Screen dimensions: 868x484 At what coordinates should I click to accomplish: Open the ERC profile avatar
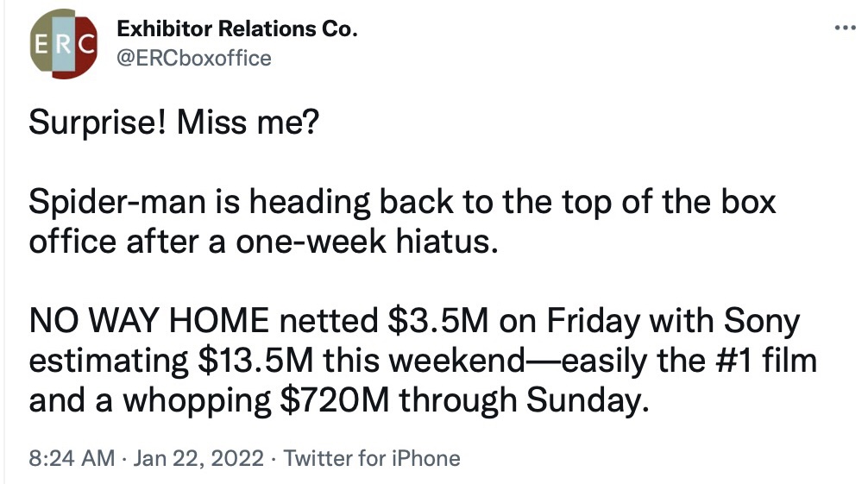click(x=64, y=44)
